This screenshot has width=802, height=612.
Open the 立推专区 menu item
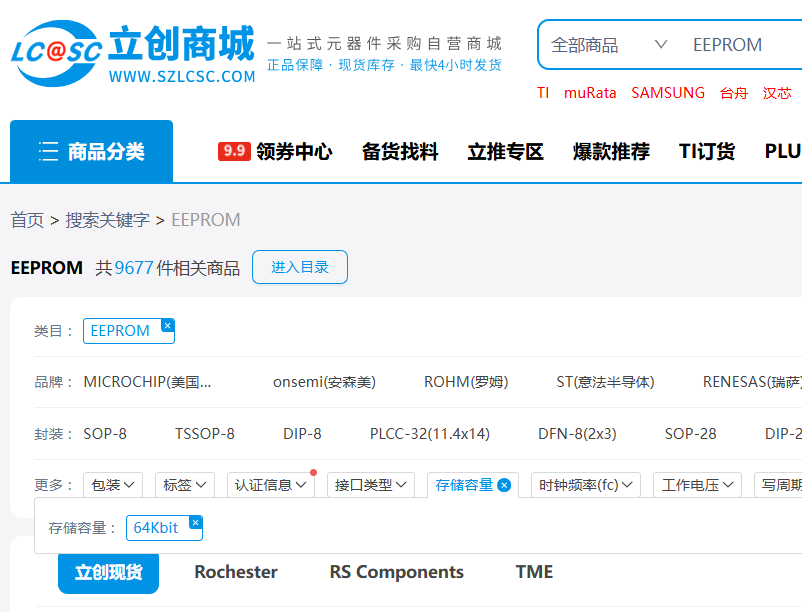[505, 151]
